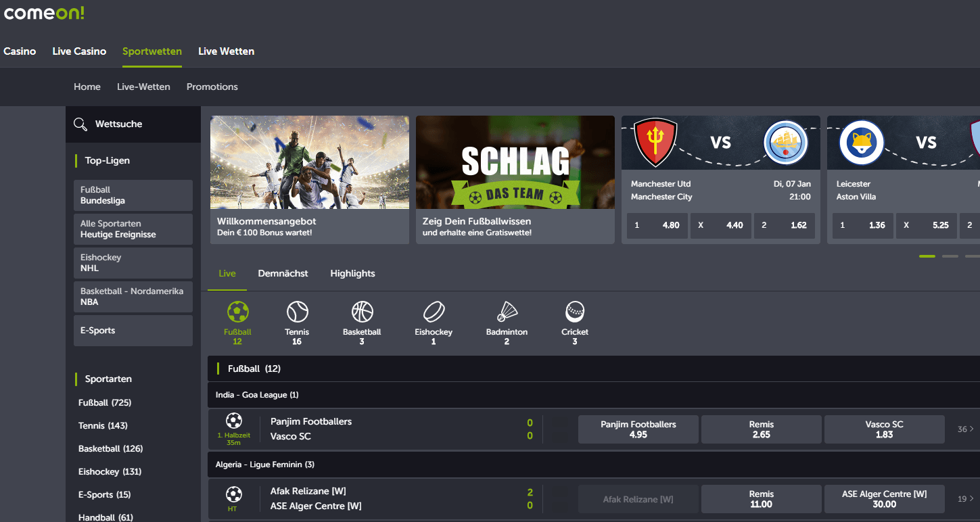Select the Tennis live sport icon
Viewport: 980px width, 522px height.
click(297, 312)
